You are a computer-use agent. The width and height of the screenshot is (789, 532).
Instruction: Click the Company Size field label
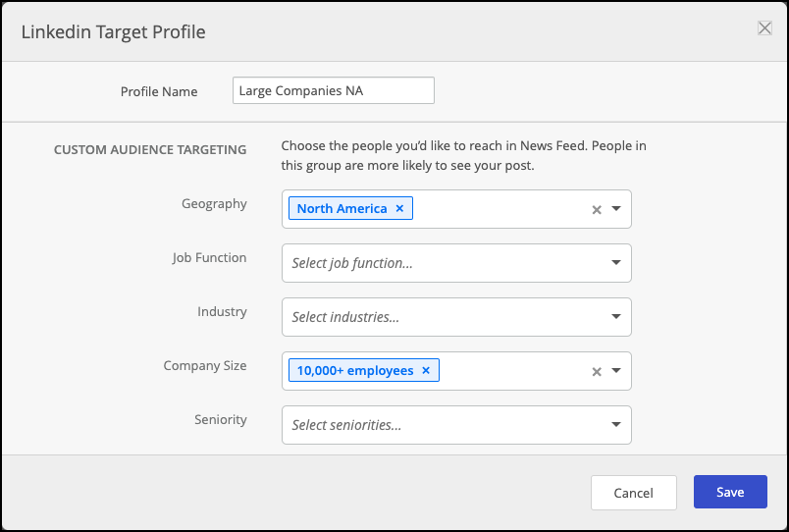click(205, 366)
